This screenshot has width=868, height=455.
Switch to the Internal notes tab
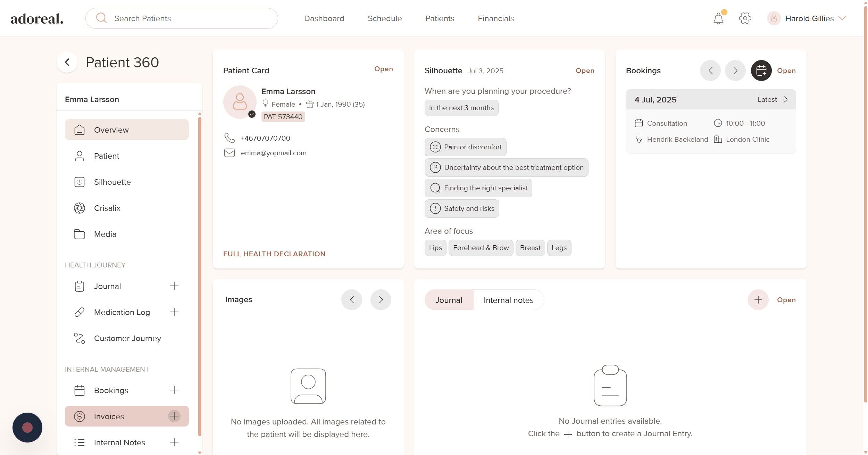[508, 300]
